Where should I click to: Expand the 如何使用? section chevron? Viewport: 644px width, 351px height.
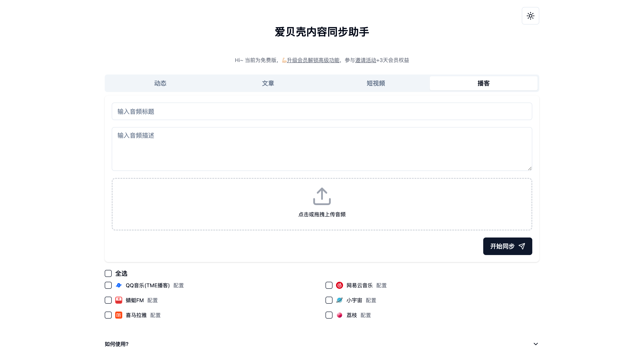coord(536,344)
